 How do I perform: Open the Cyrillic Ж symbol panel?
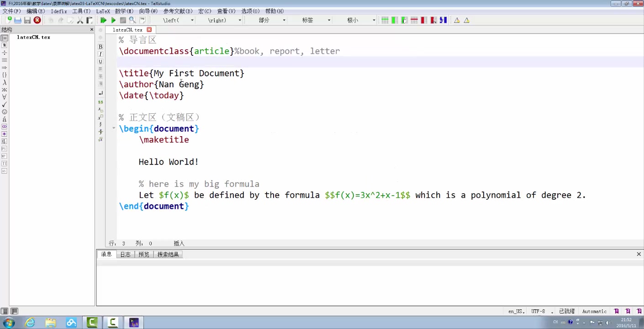[4, 90]
